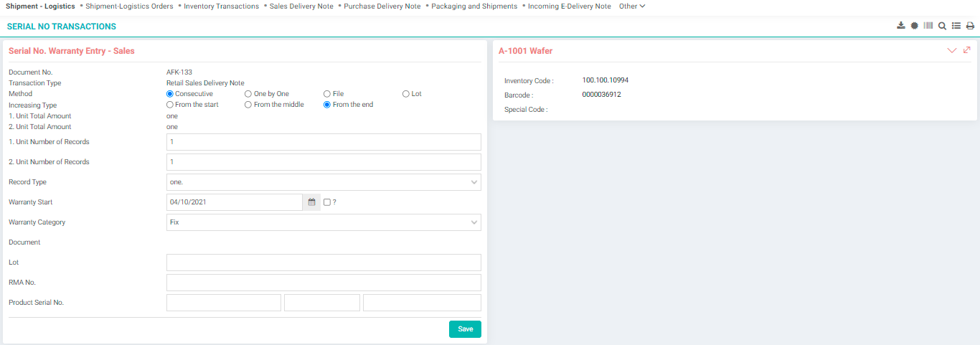Image resolution: width=980 pixels, height=345 pixels.
Task: Open the Warranty Category dropdown
Action: tap(324, 222)
